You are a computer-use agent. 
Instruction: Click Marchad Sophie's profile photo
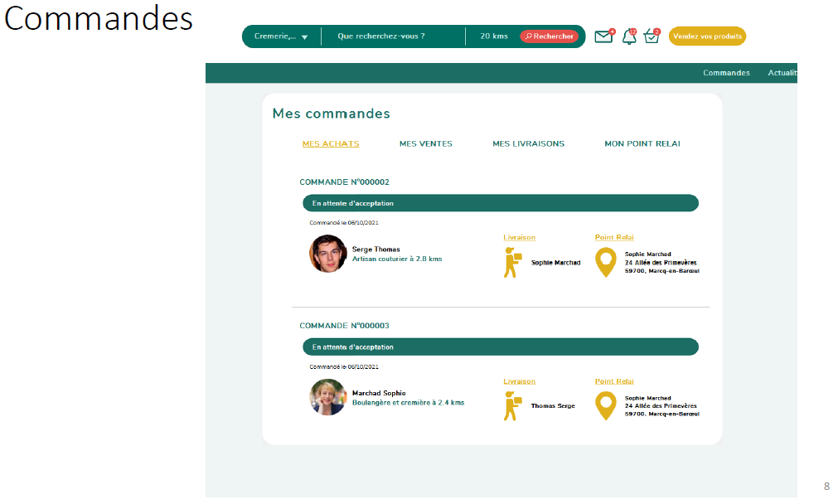pos(327,397)
